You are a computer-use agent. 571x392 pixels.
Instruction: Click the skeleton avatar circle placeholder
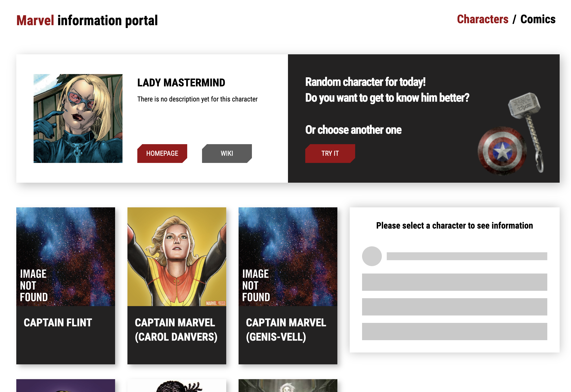(372, 256)
